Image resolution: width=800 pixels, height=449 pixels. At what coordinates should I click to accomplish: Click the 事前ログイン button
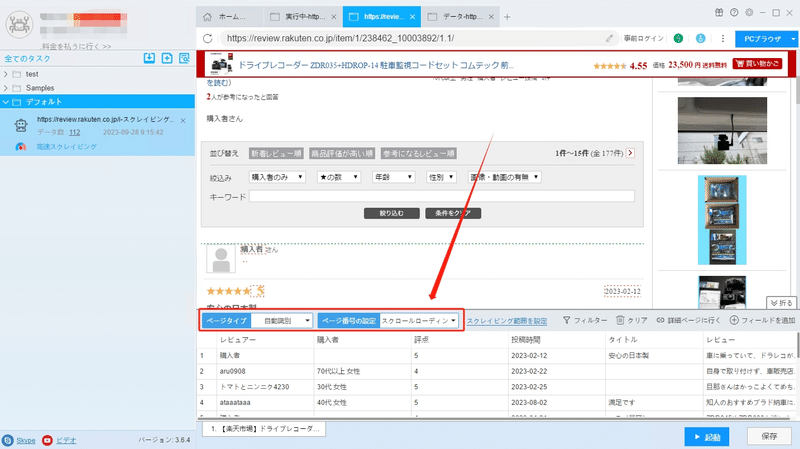point(644,38)
